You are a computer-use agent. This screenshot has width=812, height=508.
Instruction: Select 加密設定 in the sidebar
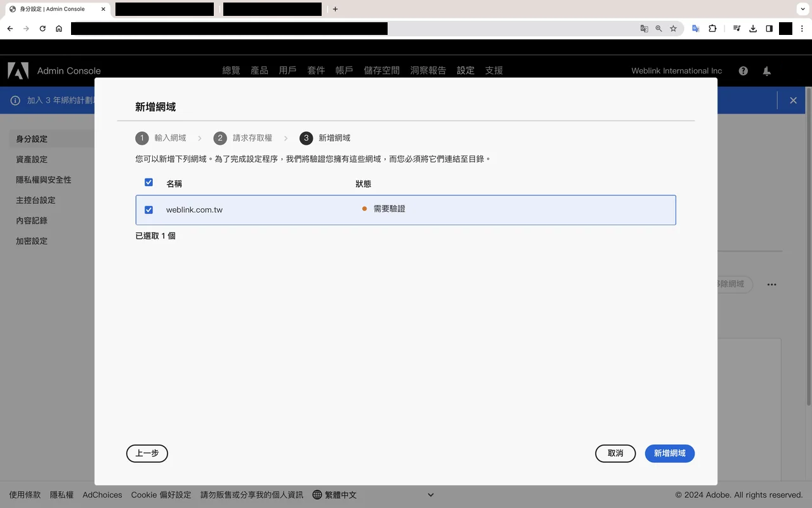pos(32,241)
